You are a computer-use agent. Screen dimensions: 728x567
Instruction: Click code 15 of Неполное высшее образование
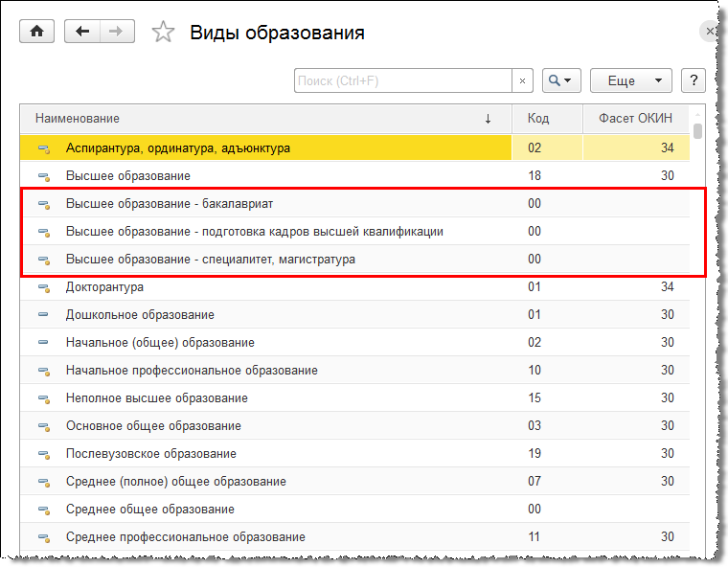click(x=535, y=398)
